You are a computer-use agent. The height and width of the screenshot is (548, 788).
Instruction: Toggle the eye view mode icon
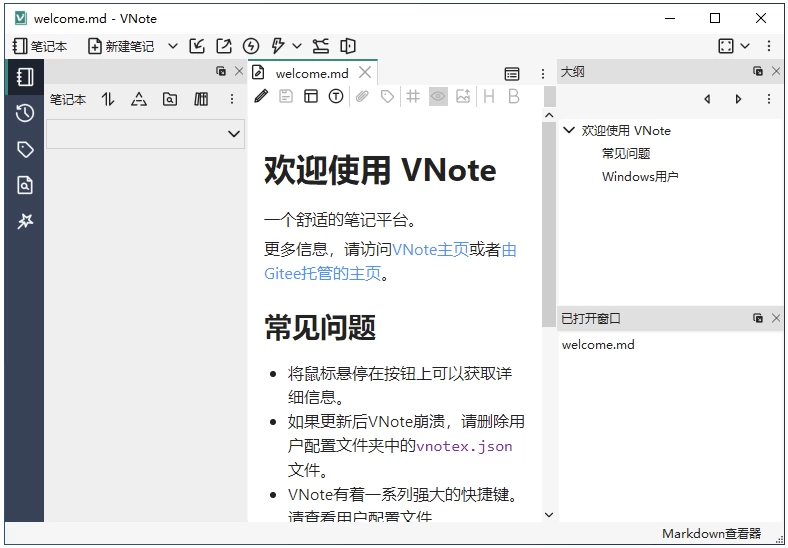coord(438,96)
